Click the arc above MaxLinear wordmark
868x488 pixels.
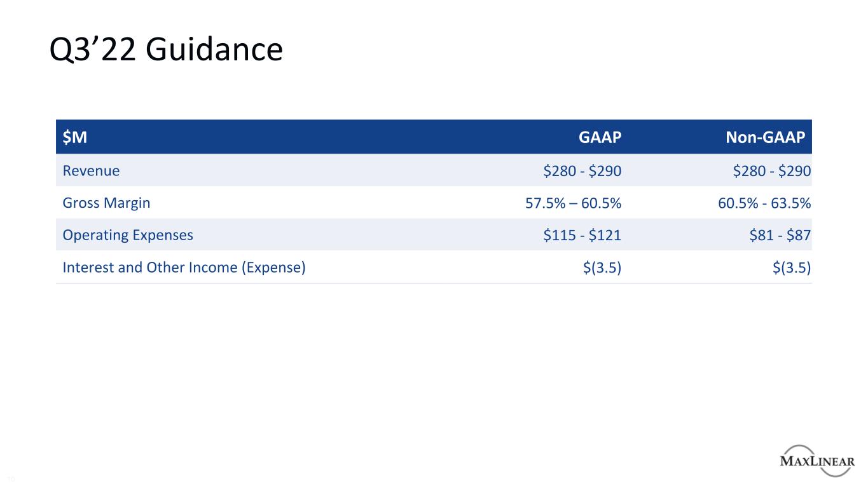click(808, 447)
